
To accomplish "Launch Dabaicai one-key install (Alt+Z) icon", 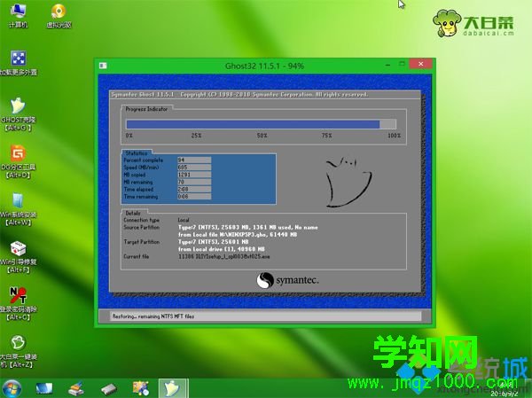I will pyautogui.click(x=18, y=352).
